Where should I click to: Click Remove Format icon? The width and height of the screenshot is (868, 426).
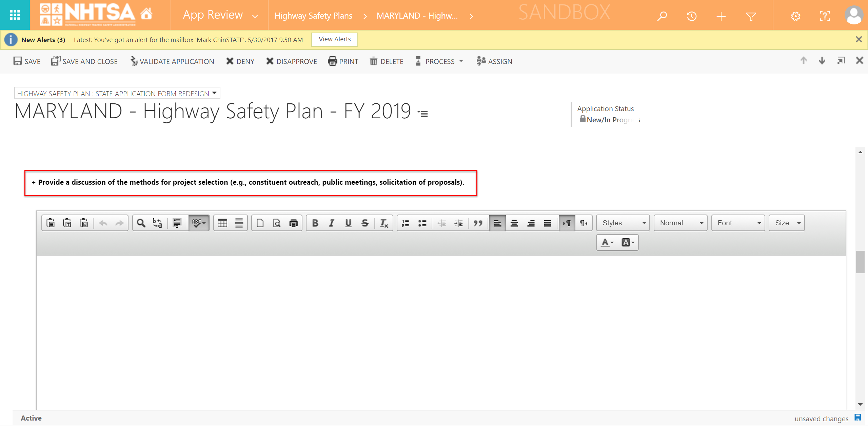coord(383,223)
